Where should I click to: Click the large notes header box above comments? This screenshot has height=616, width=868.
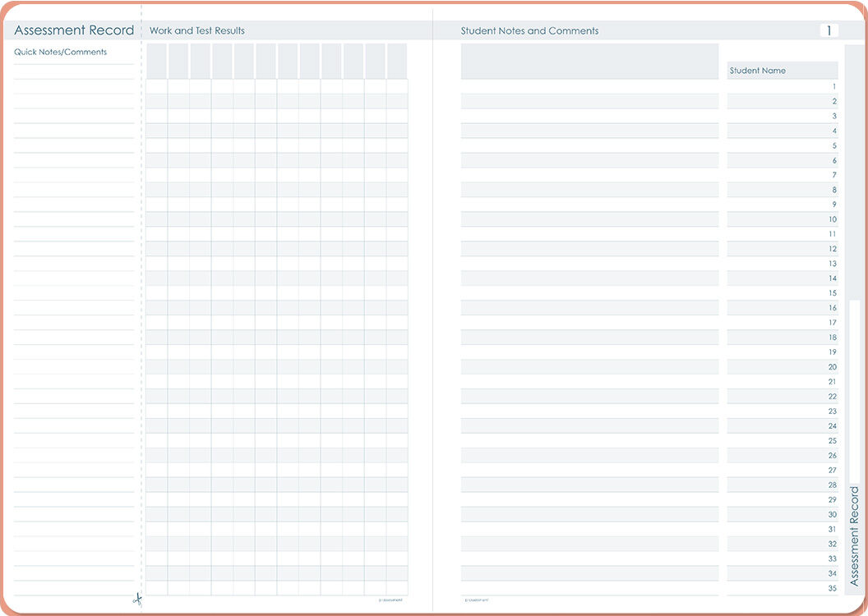[x=589, y=61]
